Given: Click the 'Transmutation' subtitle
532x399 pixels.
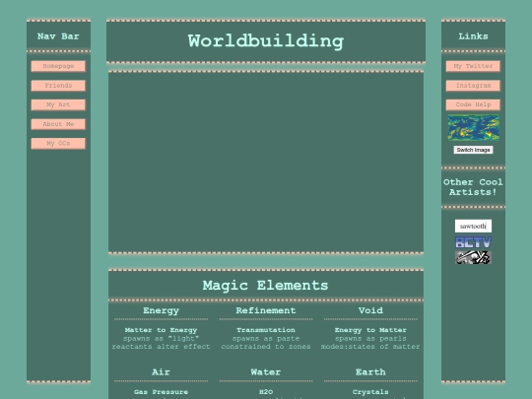Looking at the screenshot, I should click(x=266, y=330).
